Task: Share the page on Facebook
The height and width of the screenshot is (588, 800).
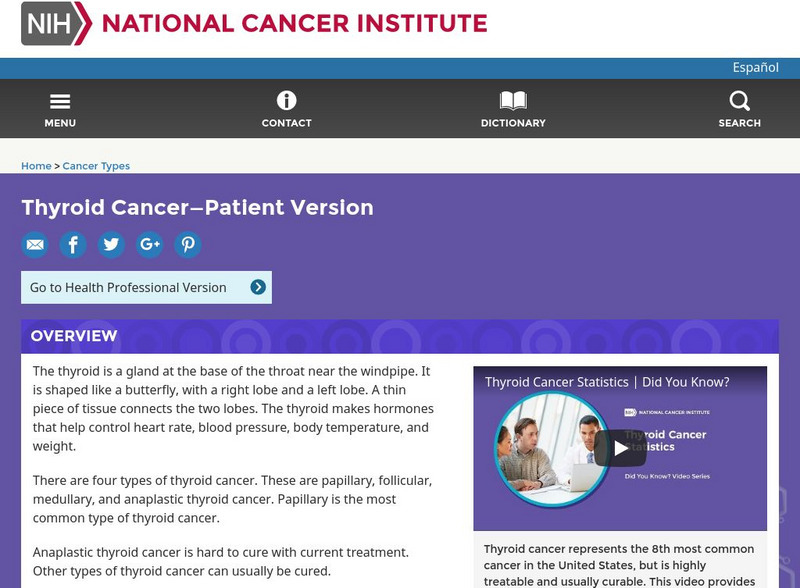Action: point(73,244)
